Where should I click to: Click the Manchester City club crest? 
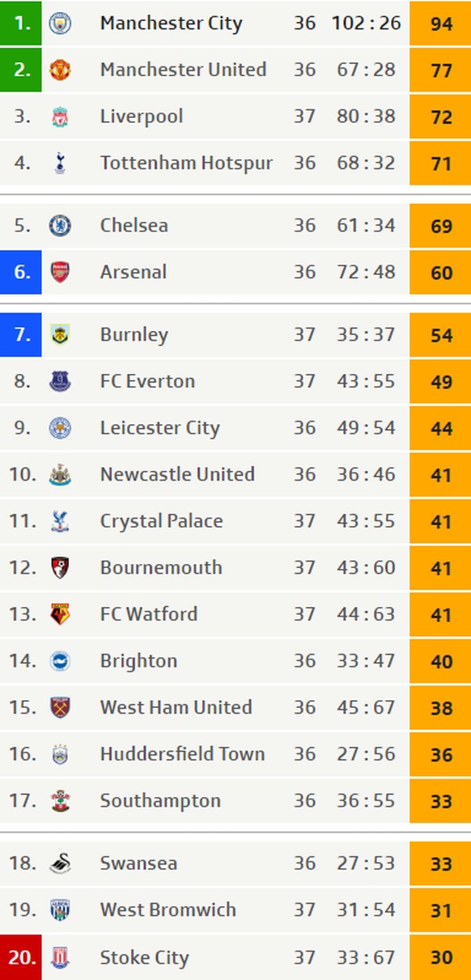tap(60, 23)
